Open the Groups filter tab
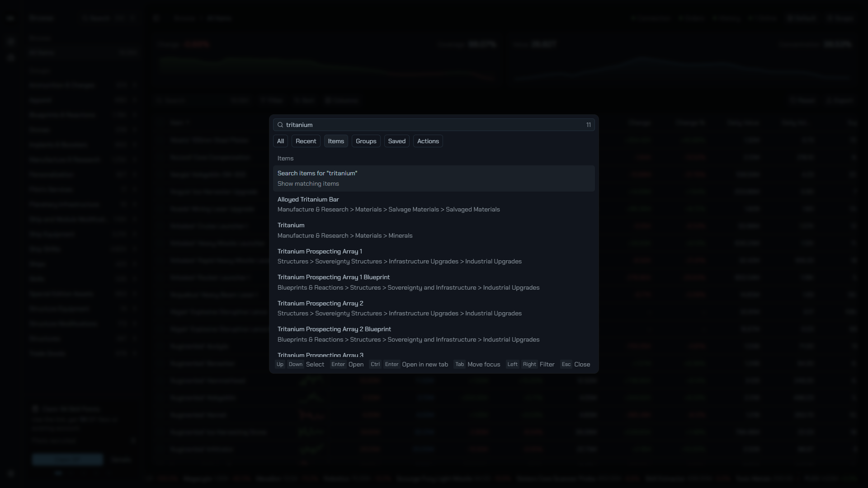This screenshot has height=488, width=868. point(366,141)
